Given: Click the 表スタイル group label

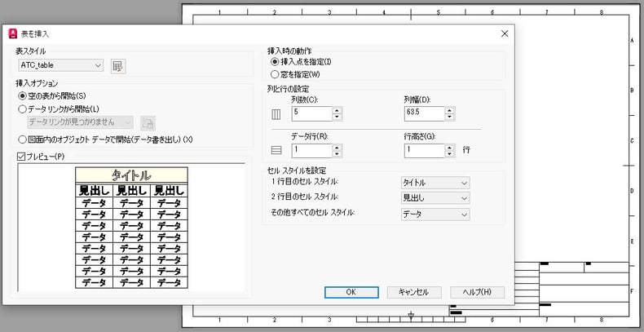Looking at the screenshot, I should 30,51.
